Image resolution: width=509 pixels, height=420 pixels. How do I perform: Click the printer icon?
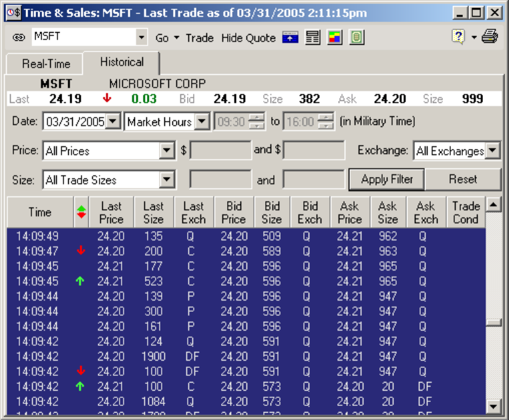(x=490, y=36)
